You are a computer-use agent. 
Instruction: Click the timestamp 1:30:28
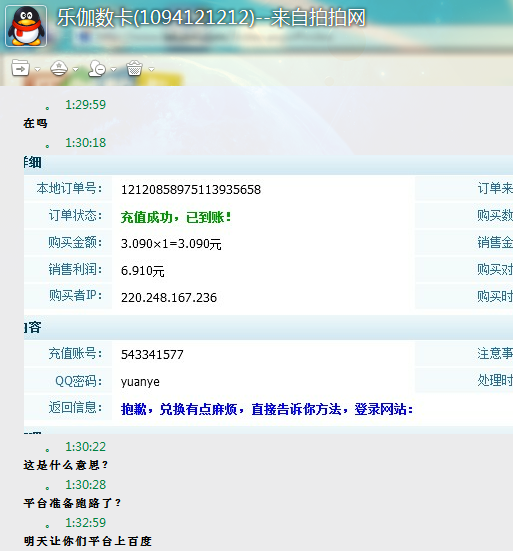[x=85, y=485]
